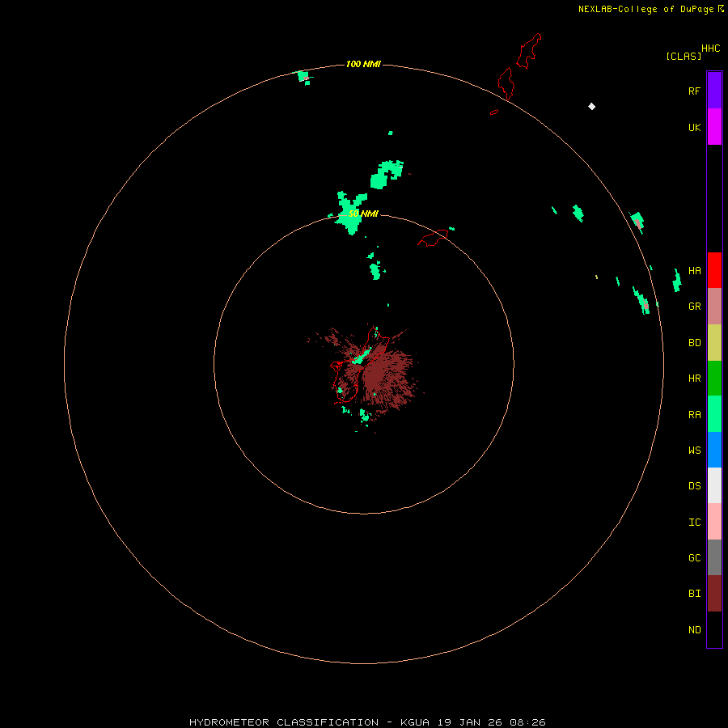
Task: Click the GR pink-brown legend swatch
Action: pos(714,307)
